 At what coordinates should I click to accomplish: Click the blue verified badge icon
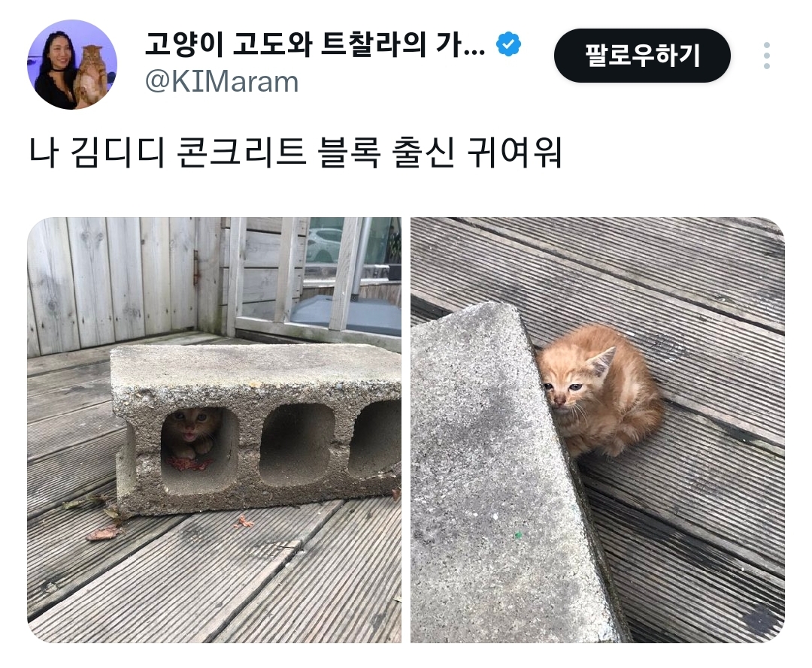click(x=508, y=44)
